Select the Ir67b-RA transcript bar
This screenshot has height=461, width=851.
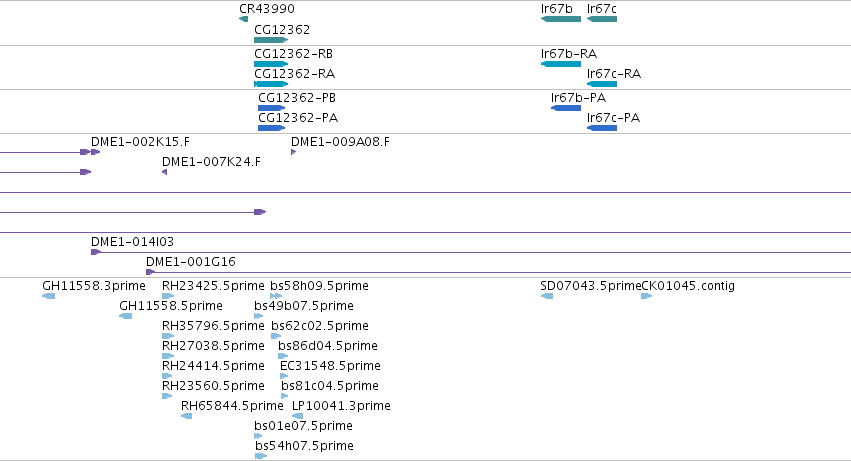pos(561,64)
